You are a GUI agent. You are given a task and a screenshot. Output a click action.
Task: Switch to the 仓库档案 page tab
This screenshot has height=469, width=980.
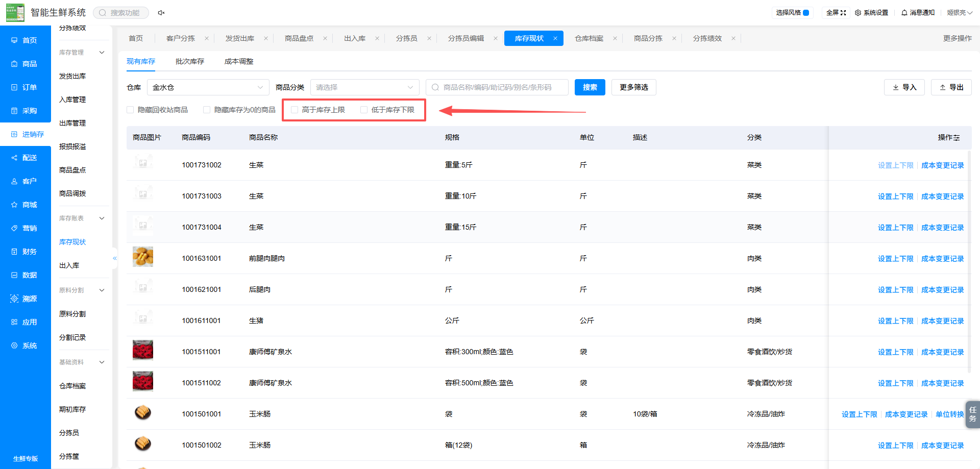(589, 38)
